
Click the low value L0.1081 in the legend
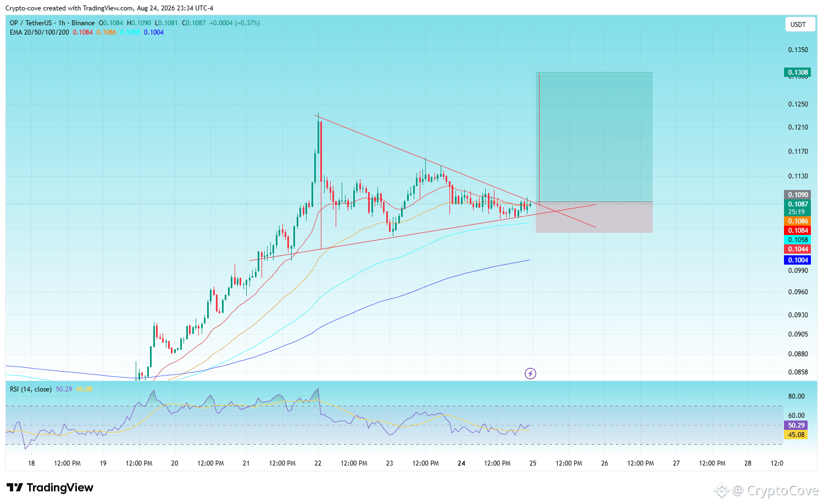[x=166, y=23]
